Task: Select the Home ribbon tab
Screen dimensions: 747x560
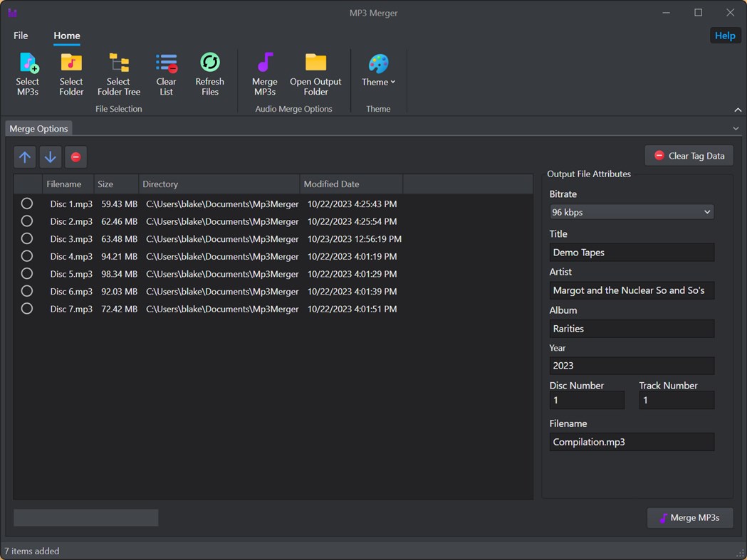Action: (66, 36)
